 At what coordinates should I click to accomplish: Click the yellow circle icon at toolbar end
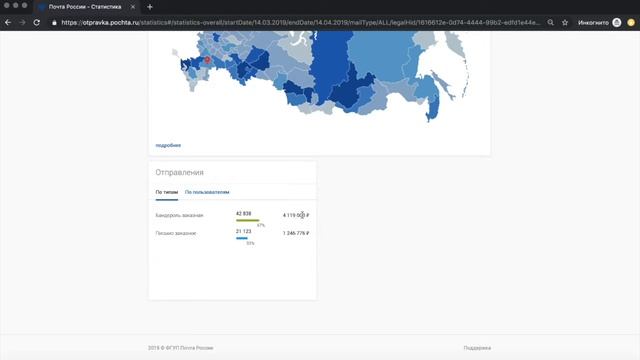tap(631, 22)
